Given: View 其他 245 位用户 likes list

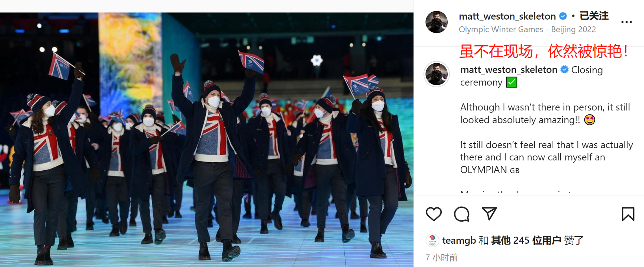Looking at the screenshot, I should point(526,240).
